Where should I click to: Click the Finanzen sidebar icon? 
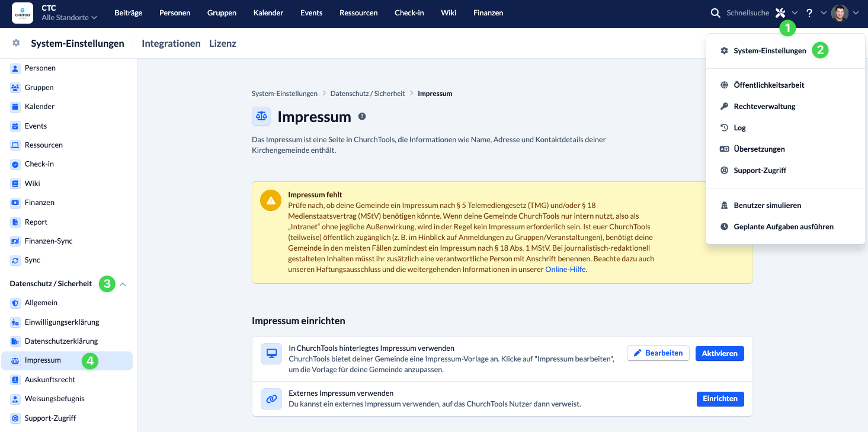15,203
